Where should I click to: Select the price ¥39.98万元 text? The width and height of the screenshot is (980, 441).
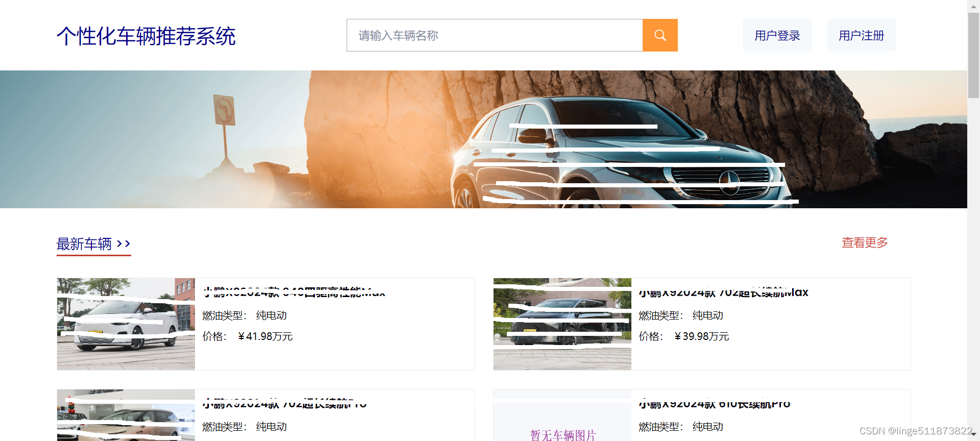click(x=702, y=336)
